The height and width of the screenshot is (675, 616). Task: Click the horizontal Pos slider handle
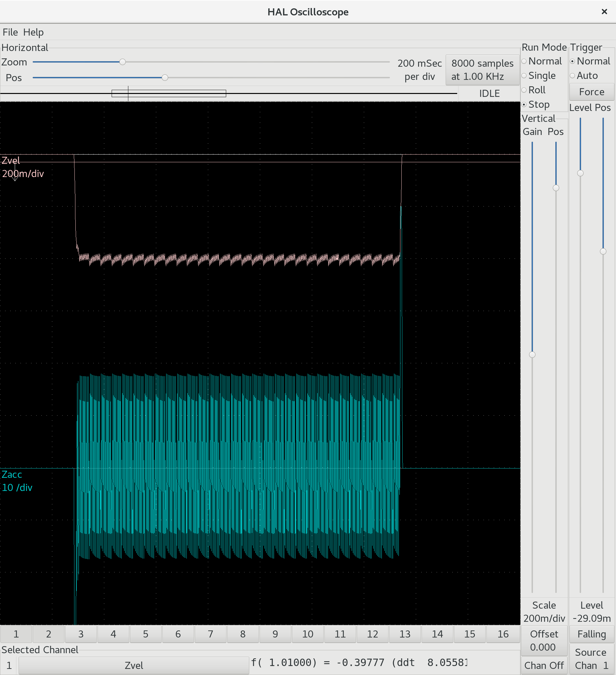click(x=165, y=78)
